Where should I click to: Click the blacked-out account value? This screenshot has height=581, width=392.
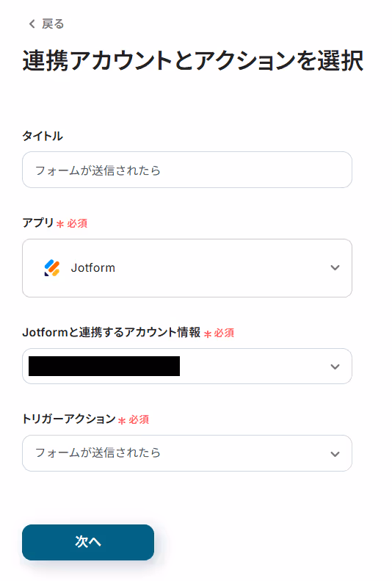tap(104, 366)
